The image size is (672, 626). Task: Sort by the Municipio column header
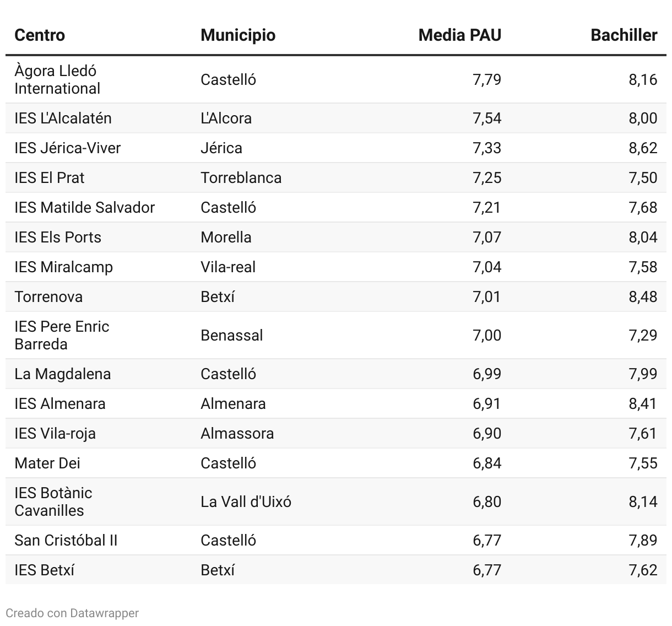[238, 35]
